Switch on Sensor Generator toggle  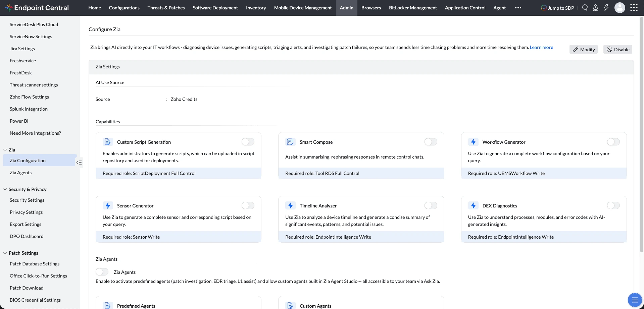point(248,205)
